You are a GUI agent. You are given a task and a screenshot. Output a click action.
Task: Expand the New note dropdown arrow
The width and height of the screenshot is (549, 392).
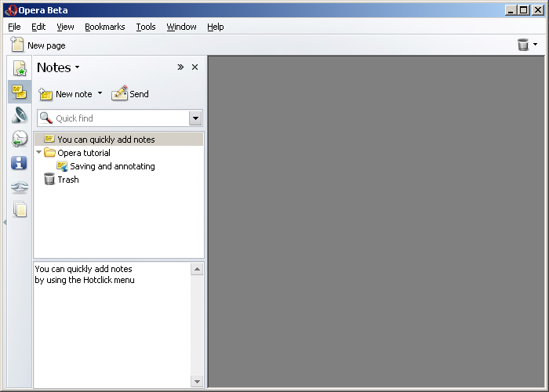coord(100,94)
